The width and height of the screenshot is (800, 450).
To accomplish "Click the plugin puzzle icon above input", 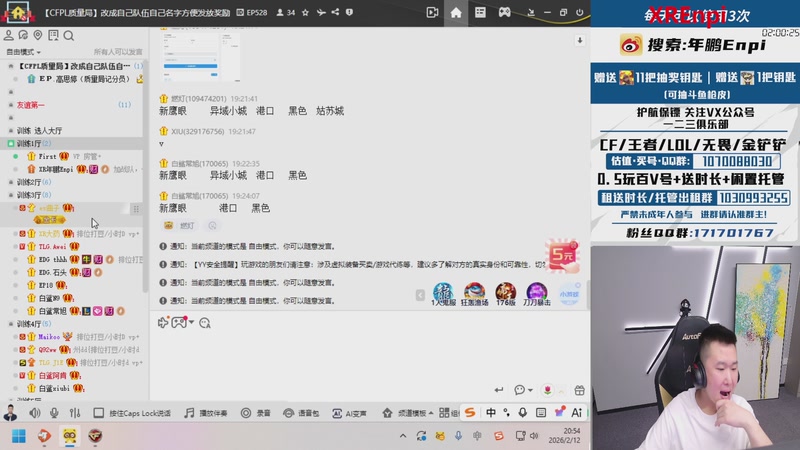I will pyautogui.click(x=163, y=322).
